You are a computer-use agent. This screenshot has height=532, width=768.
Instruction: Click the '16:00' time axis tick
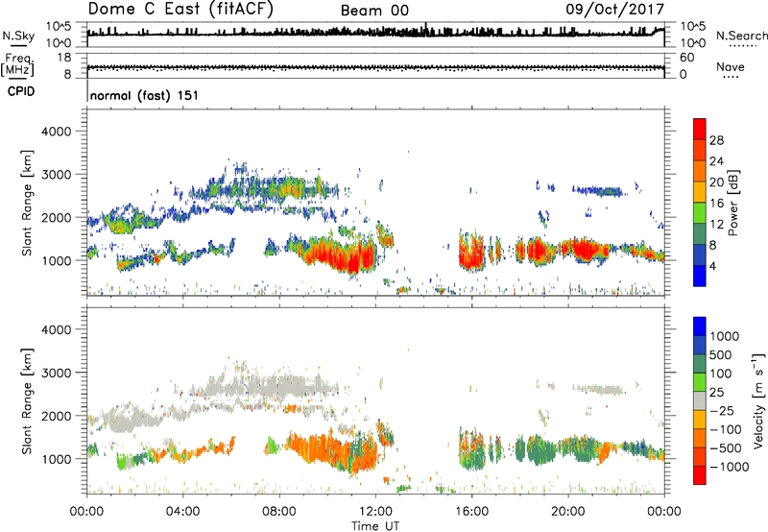pyautogui.click(x=471, y=512)
